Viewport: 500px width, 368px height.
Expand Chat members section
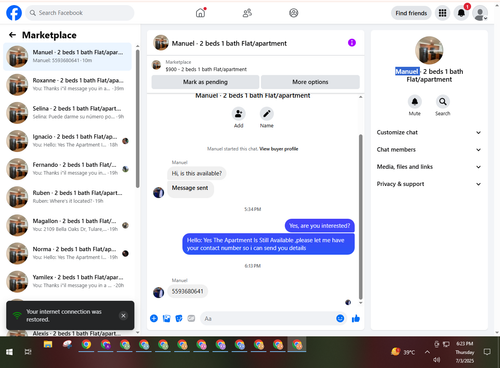429,150
